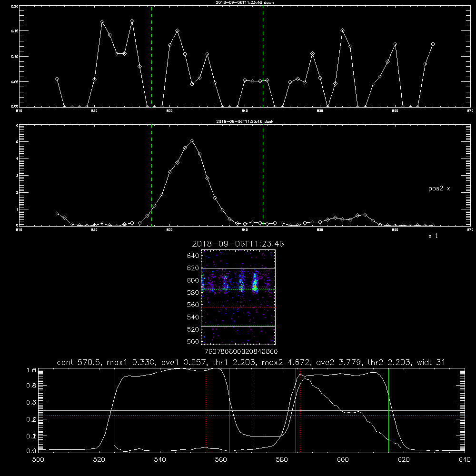476x476 pixels.
Task: Click the dotted horizontal line in bottom plot
Action: pos(251,416)
